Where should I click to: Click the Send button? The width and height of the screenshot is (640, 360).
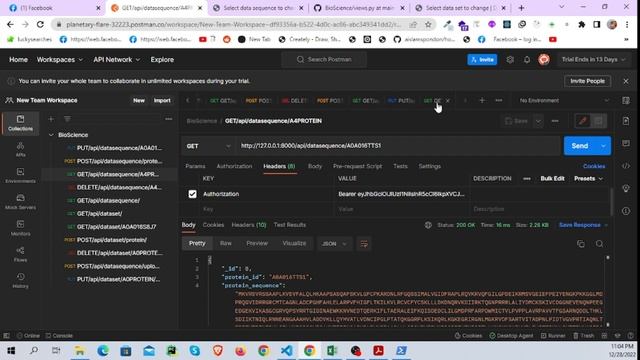coord(580,146)
